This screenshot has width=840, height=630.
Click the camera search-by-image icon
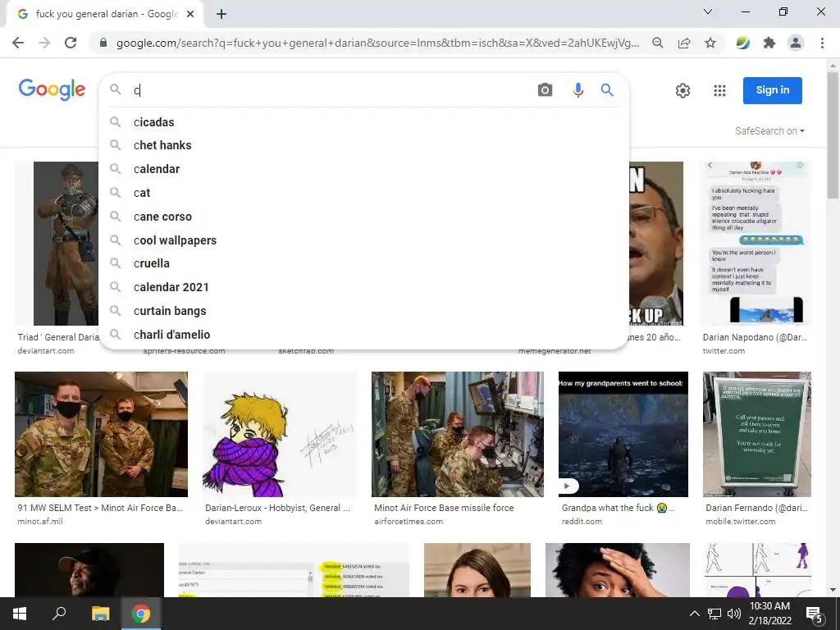545,90
